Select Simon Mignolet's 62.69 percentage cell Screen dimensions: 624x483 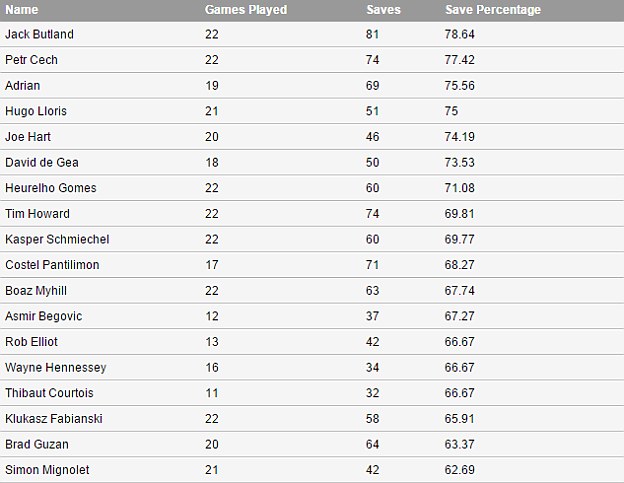[461, 470]
